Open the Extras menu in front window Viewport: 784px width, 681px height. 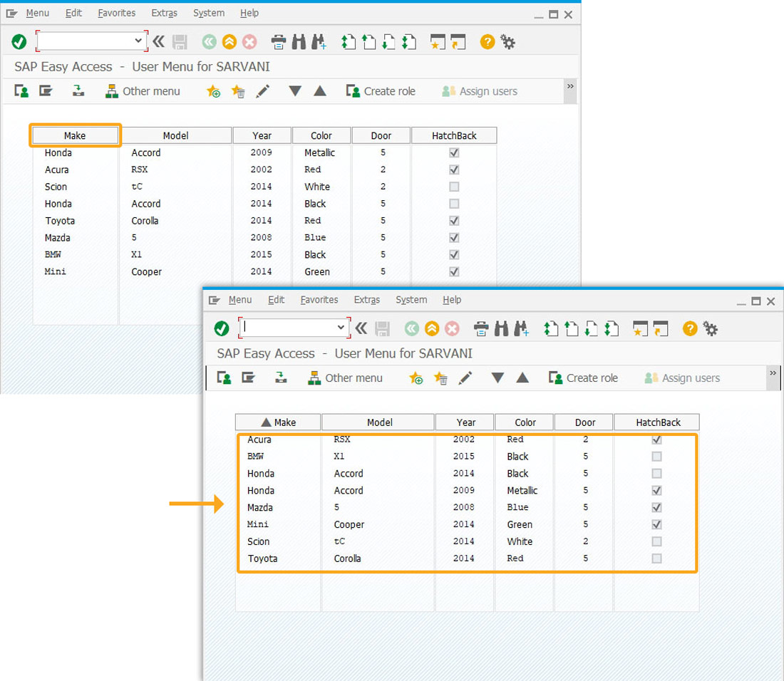click(x=367, y=300)
